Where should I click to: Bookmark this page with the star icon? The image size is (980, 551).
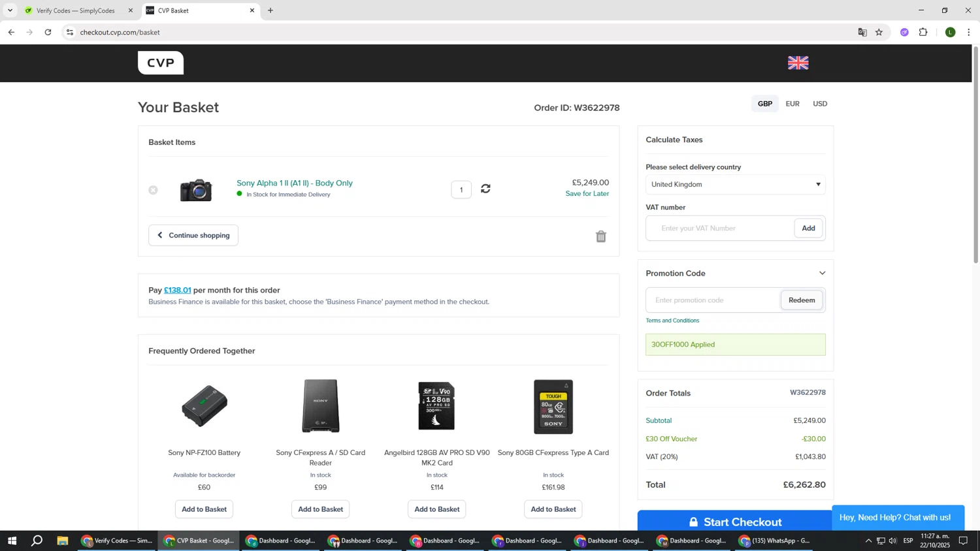879,32
